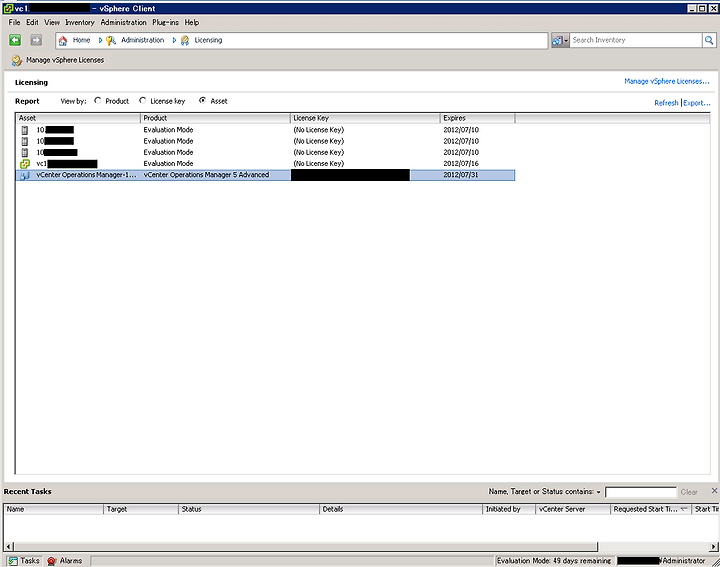The image size is (720, 567).
Task: Click the vCenter Server column header
Action: tap(573, 509)
